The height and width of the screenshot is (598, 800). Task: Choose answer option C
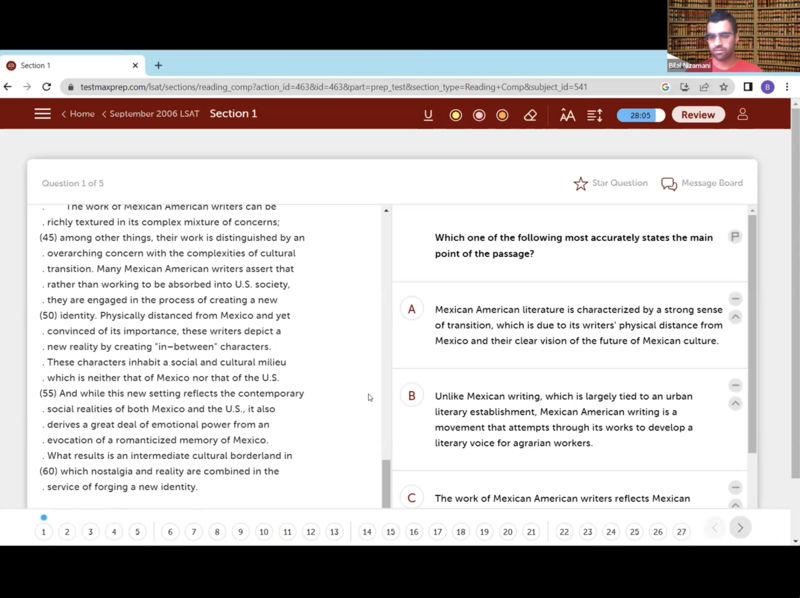click(411, 497)
